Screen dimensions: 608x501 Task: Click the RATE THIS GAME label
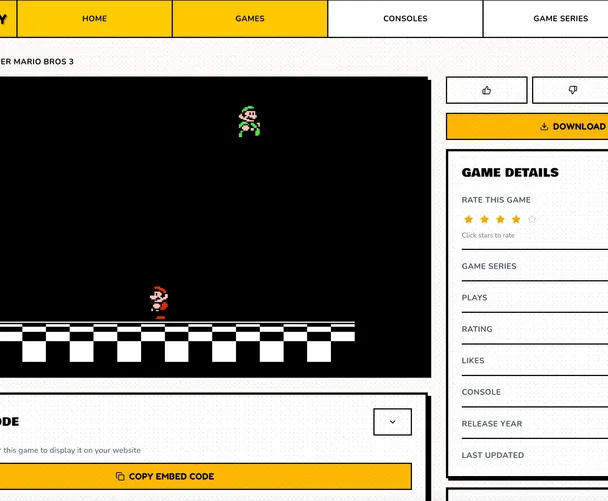496,200
